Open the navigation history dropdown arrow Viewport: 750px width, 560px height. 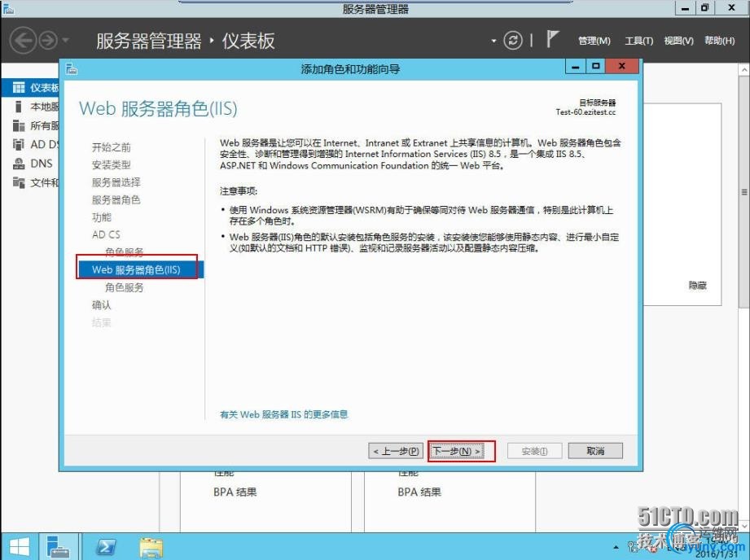[65, 41]
